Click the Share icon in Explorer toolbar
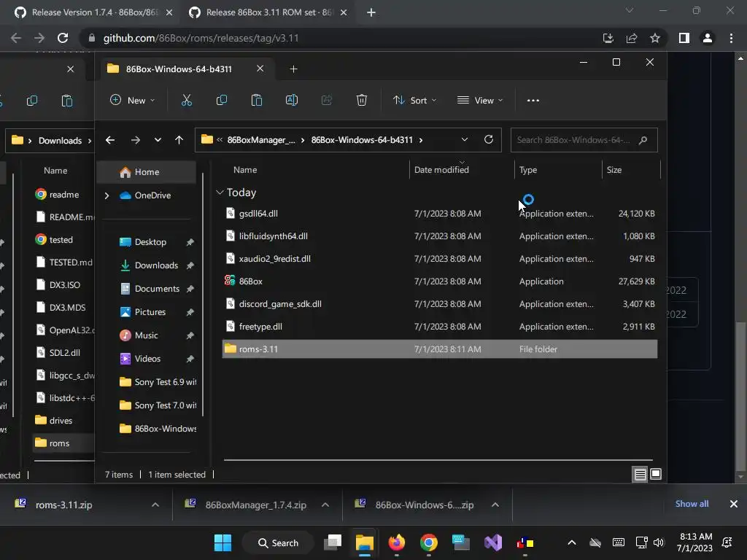The image size is (747, 560). pyautogui.click(x=327, y=101)
